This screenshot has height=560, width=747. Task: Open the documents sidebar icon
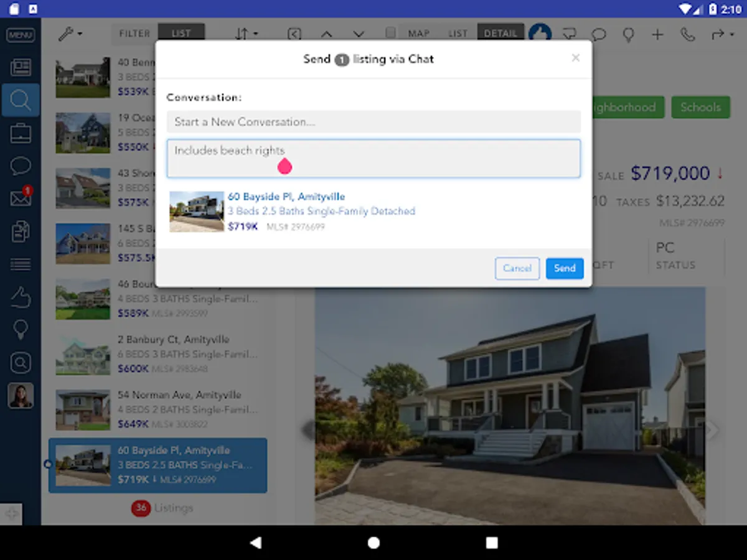[21, 231]
